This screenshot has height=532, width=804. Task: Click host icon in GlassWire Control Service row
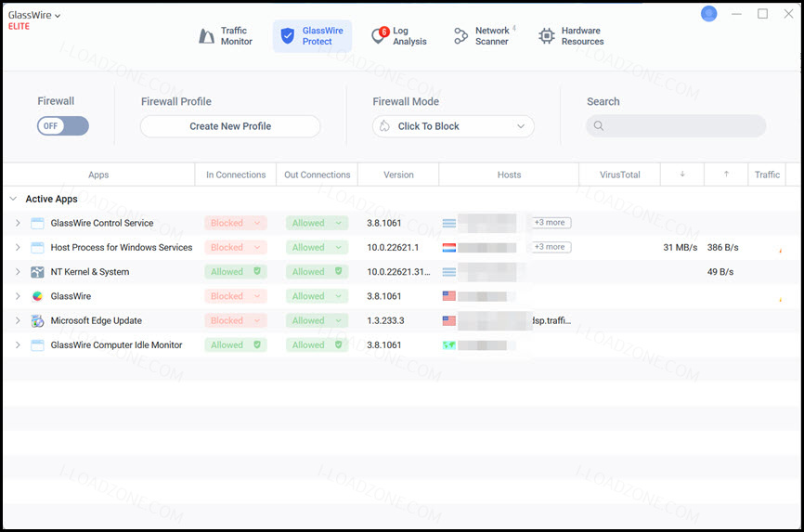click(449, 223)
